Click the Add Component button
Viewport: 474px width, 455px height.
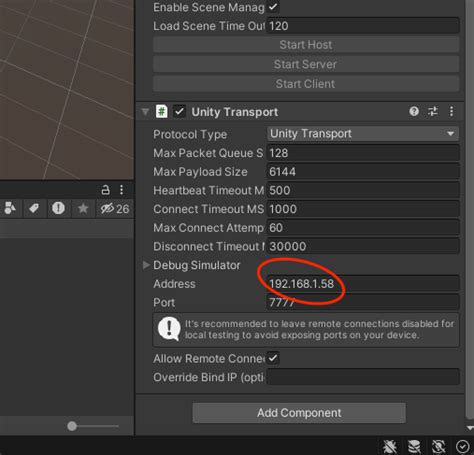pyautogui.click(x=299, y=413)
